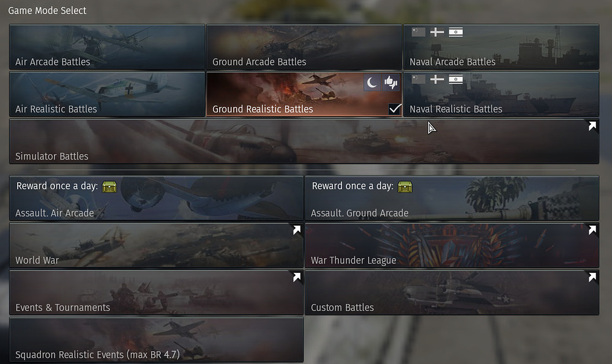
Task: Click Air Arcade reward chest icon
Action: point(110,187)
